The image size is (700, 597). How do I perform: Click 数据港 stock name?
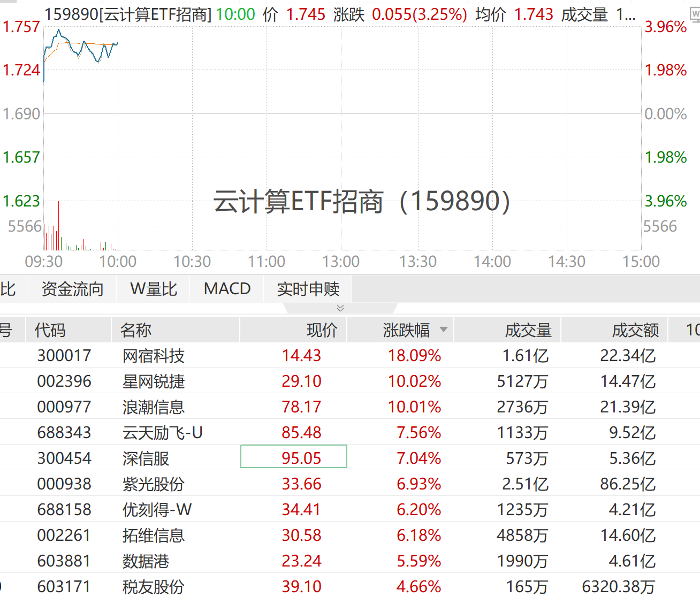146,561
